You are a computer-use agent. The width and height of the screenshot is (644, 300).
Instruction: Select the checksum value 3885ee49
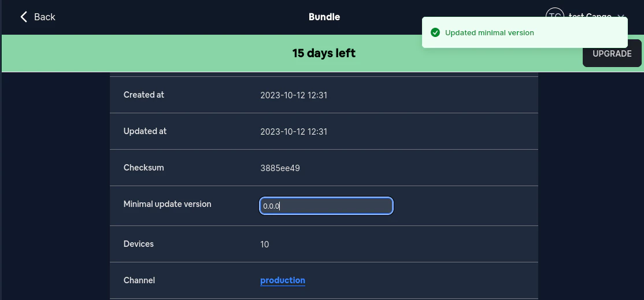tap(280, 168)
